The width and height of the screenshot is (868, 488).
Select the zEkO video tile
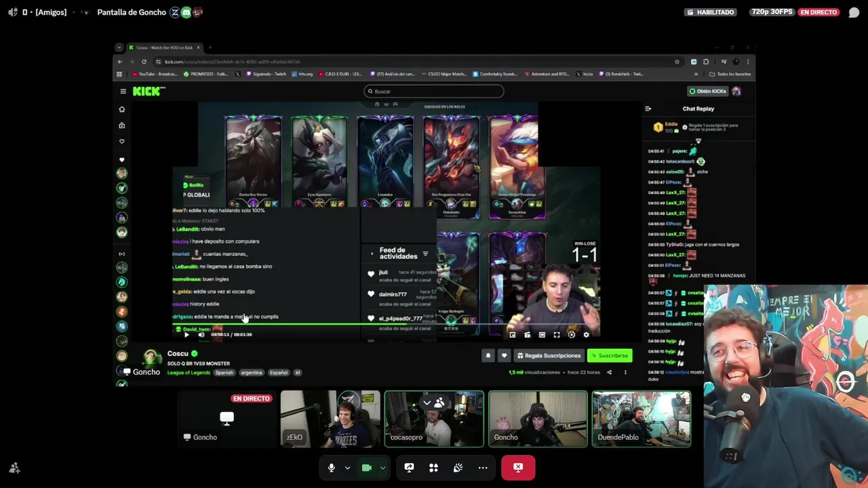tap(330, 419)
